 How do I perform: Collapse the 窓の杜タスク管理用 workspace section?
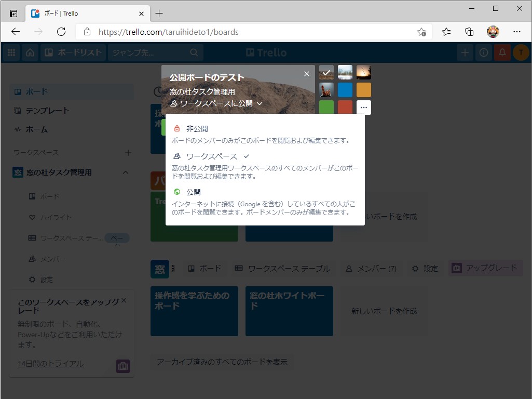click(x=125, y=172)
